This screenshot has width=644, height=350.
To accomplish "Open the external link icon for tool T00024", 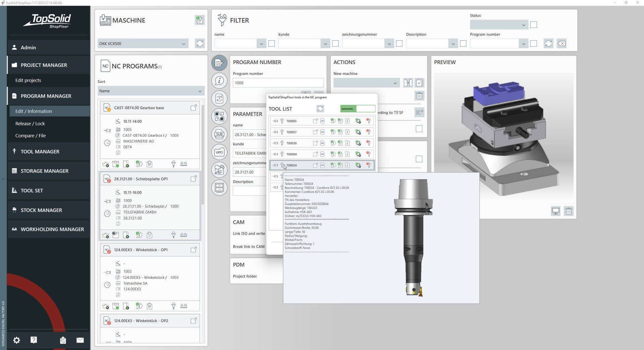I will (315, 165).
